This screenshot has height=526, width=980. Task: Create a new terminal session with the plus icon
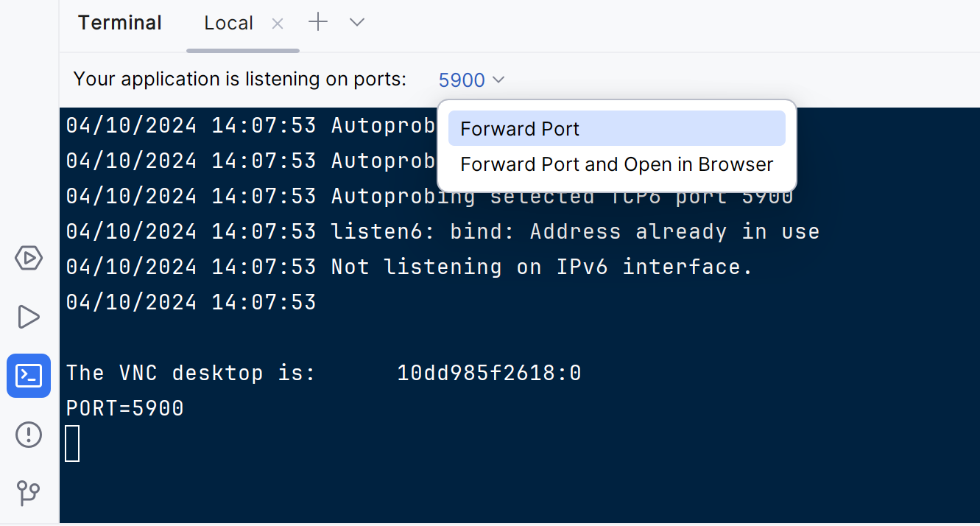pos(317,21)
